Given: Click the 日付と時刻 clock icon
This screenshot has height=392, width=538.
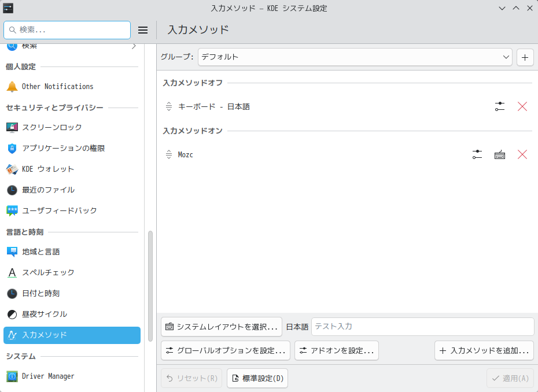Looking at the screenshot, I should click(12, 294).
